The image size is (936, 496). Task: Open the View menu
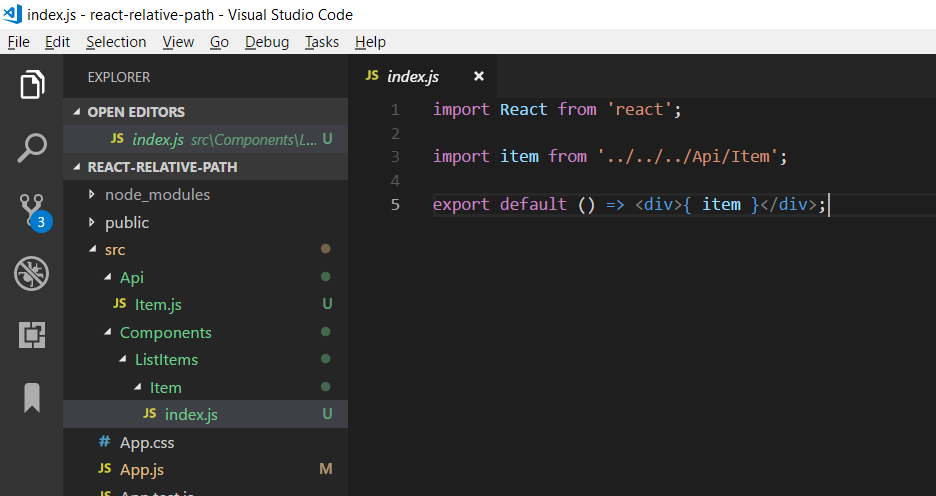[178, 42]
